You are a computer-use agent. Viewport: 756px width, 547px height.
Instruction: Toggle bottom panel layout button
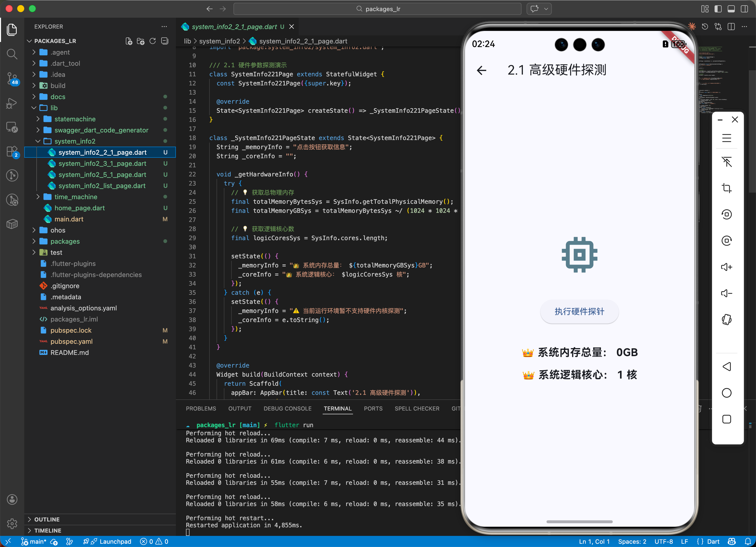(731, 9)
